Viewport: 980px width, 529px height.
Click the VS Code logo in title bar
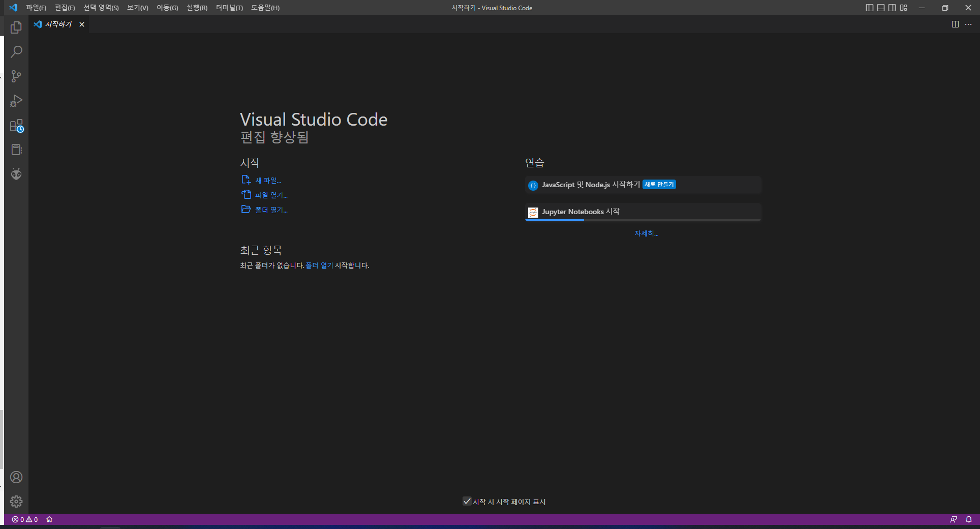tap(13, 8)
